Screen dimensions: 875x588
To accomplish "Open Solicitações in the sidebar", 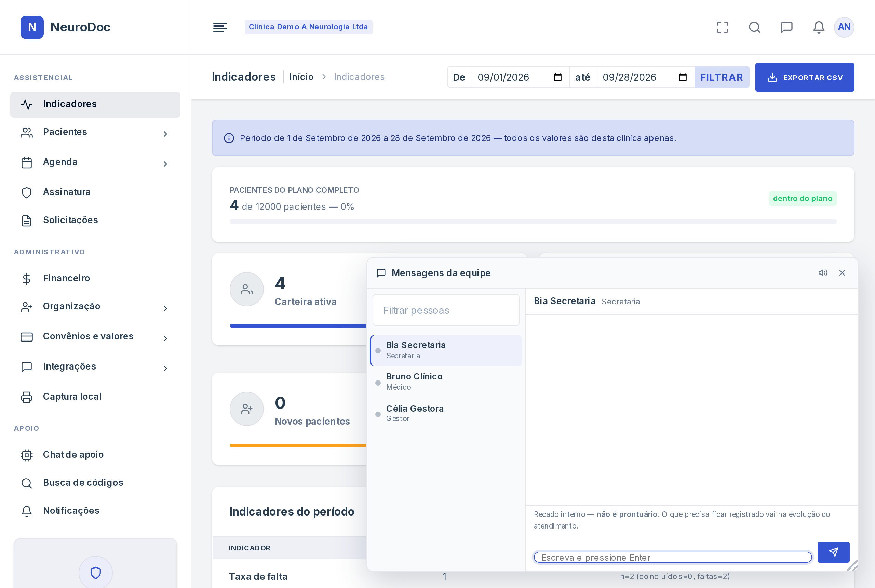I will pyautogui.click(x=95, y=220).
